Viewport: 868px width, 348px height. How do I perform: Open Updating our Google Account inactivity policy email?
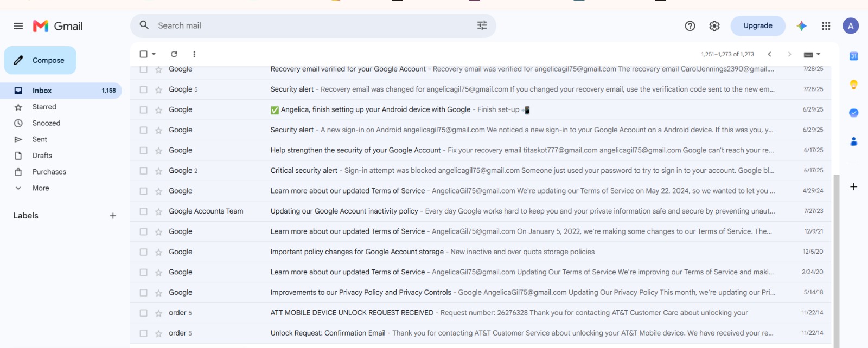point(481,211)
